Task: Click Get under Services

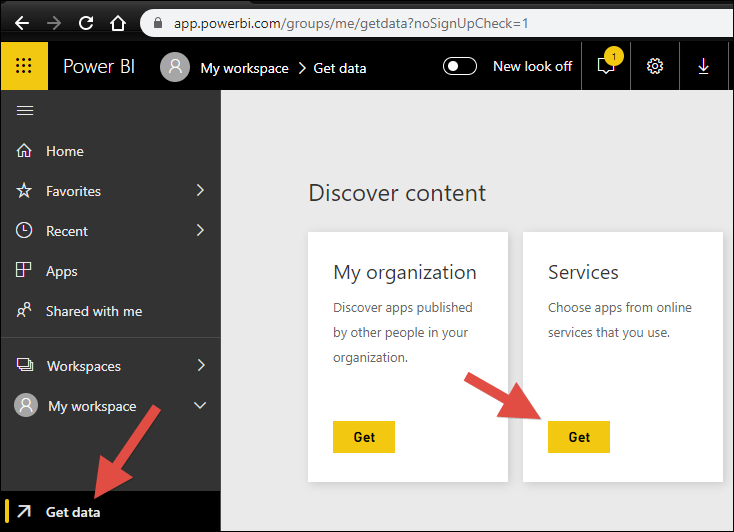Action: (579, 437)
